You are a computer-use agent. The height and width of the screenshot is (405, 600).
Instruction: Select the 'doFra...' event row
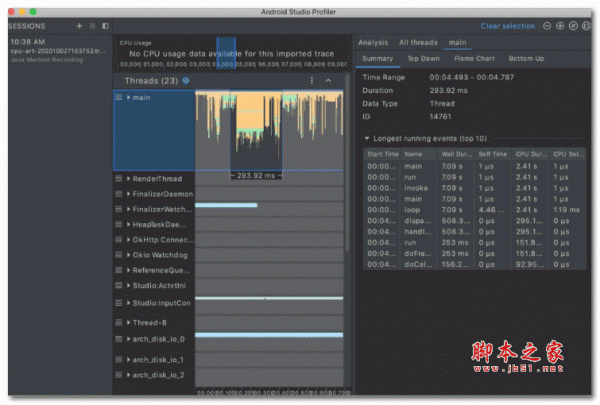tap(474, 253)
